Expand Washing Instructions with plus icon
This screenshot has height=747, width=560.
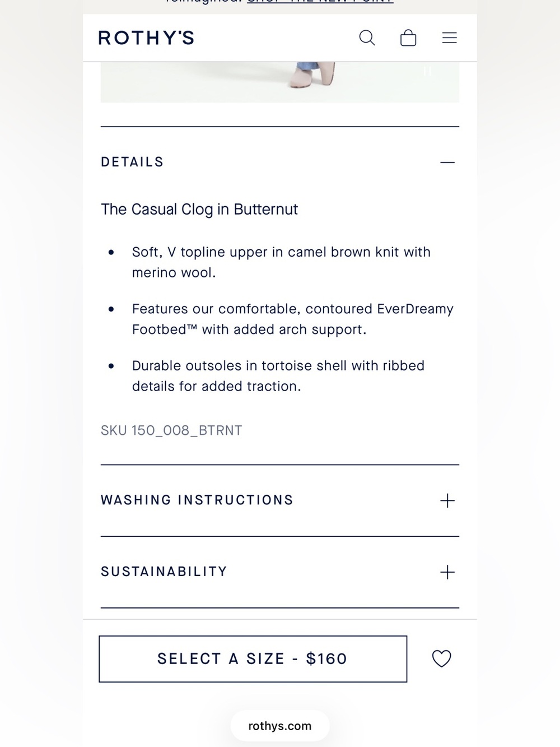point(447,500)
